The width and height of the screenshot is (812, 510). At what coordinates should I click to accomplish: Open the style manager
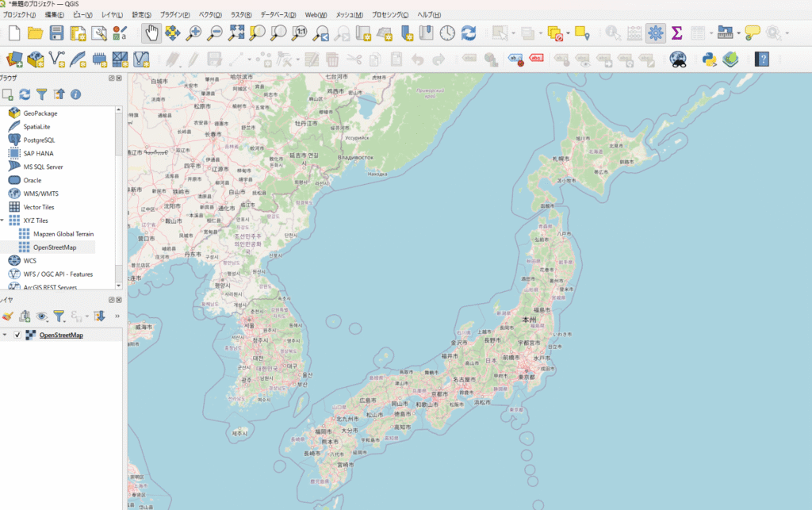120,33
